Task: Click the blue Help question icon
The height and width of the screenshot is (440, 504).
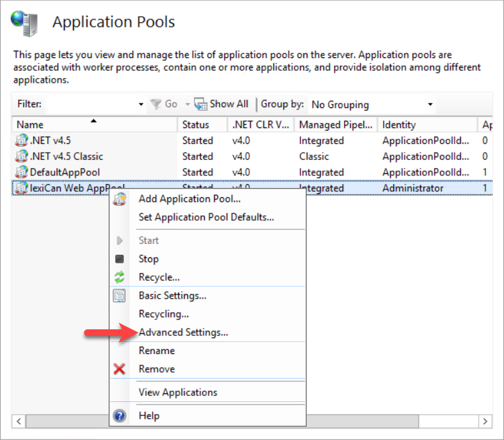Action: click(120, 415)
